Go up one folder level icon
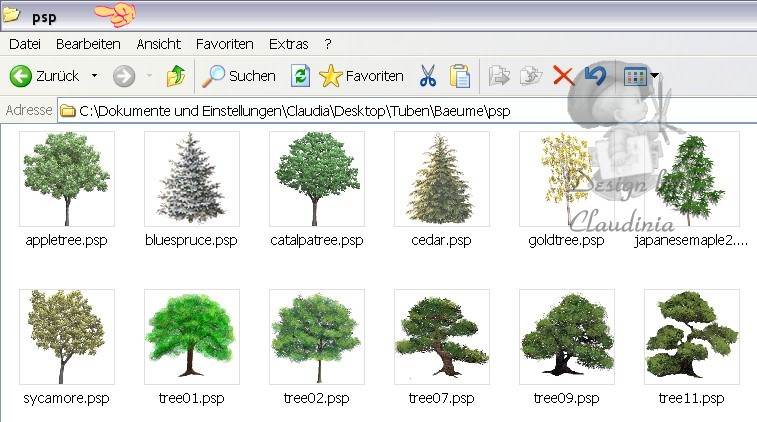The width and height of the screenshot is (757, 422). tap(176, 76)
